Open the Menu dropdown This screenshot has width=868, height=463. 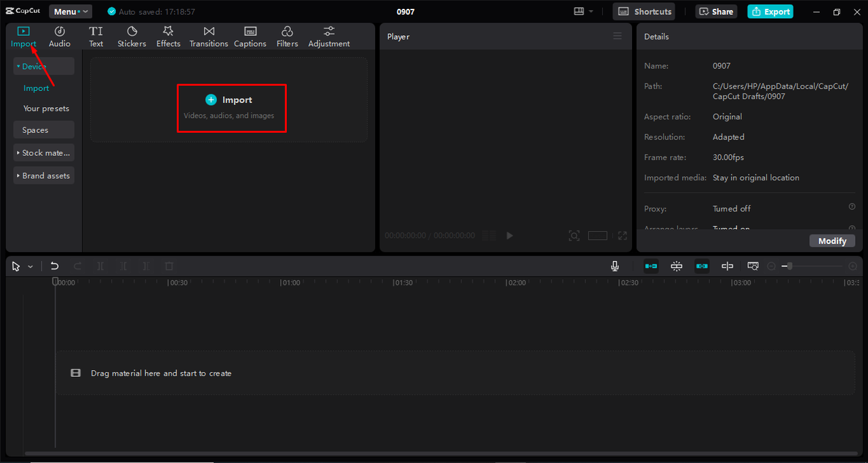click(x=70, y=12)
